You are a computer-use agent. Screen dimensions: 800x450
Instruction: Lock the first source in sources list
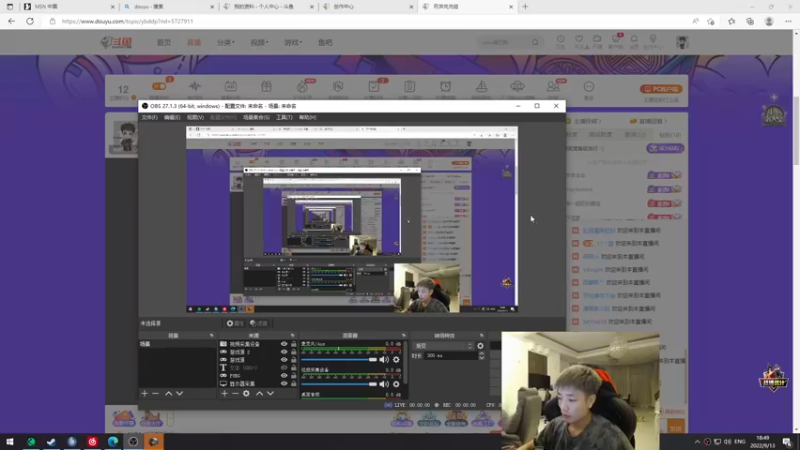coord(293,344)
